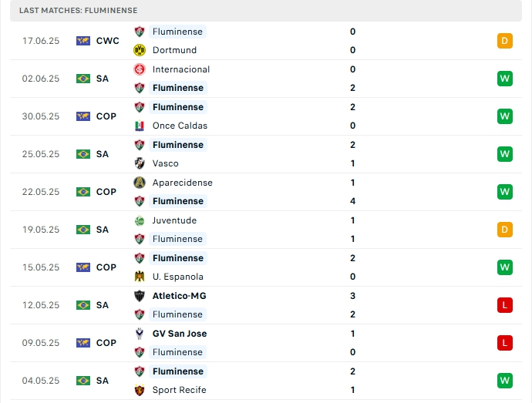
Task: Click the CWC competition flag icon
Action: tap(83, 41)
